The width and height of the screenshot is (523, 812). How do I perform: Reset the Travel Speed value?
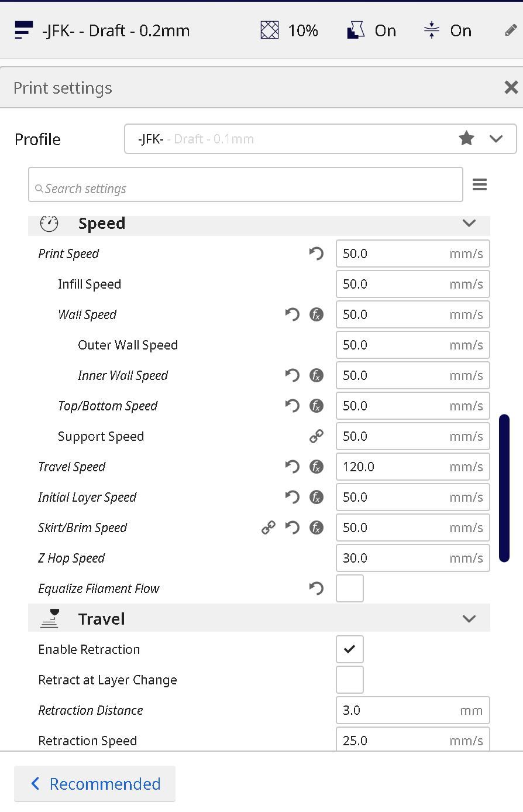[x=292, y=467]
